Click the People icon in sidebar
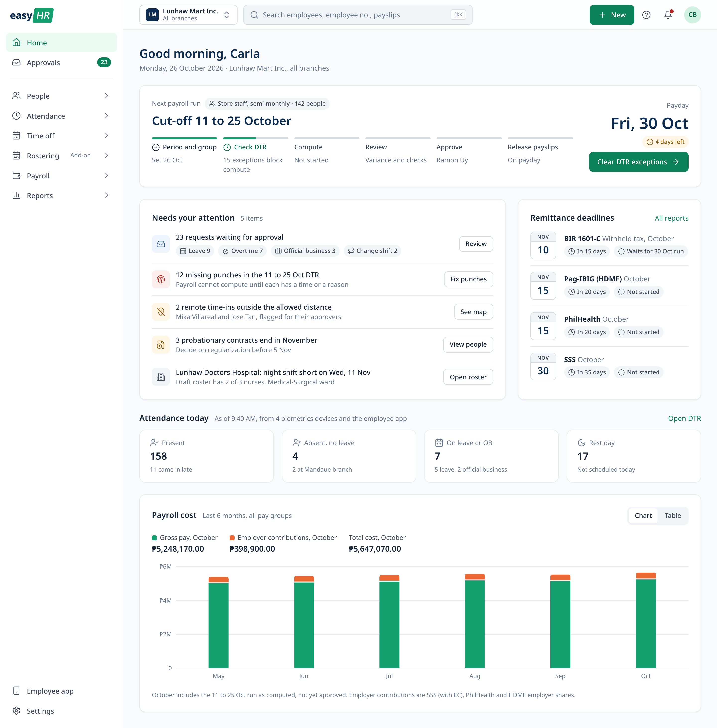The image size is (717, 728). click(x=17, y=96)
